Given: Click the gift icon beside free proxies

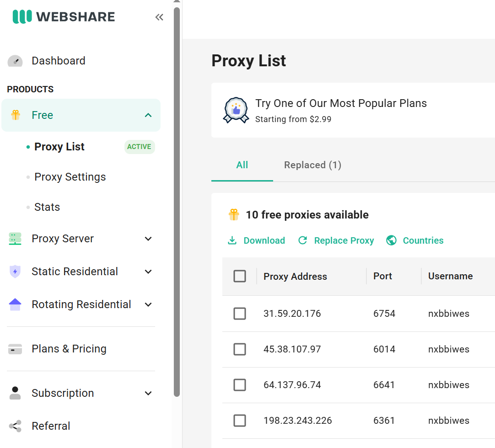Looking at the screenshot, I should (234, 215).
